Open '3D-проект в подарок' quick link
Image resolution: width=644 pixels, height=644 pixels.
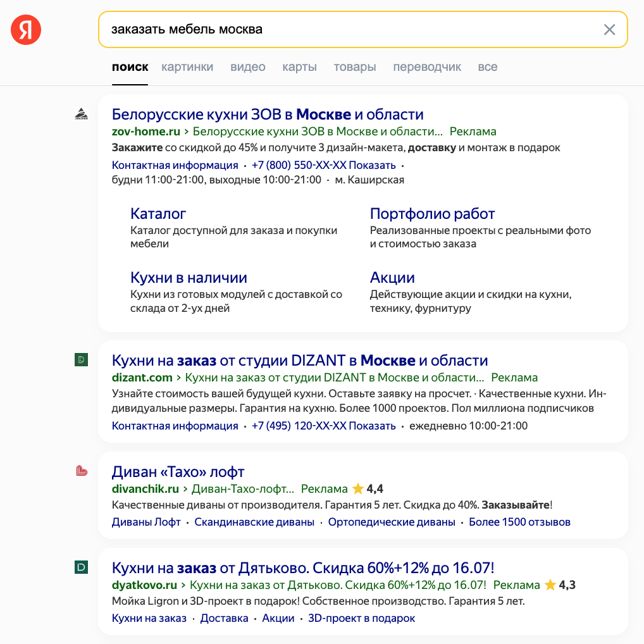pos(361,618)
